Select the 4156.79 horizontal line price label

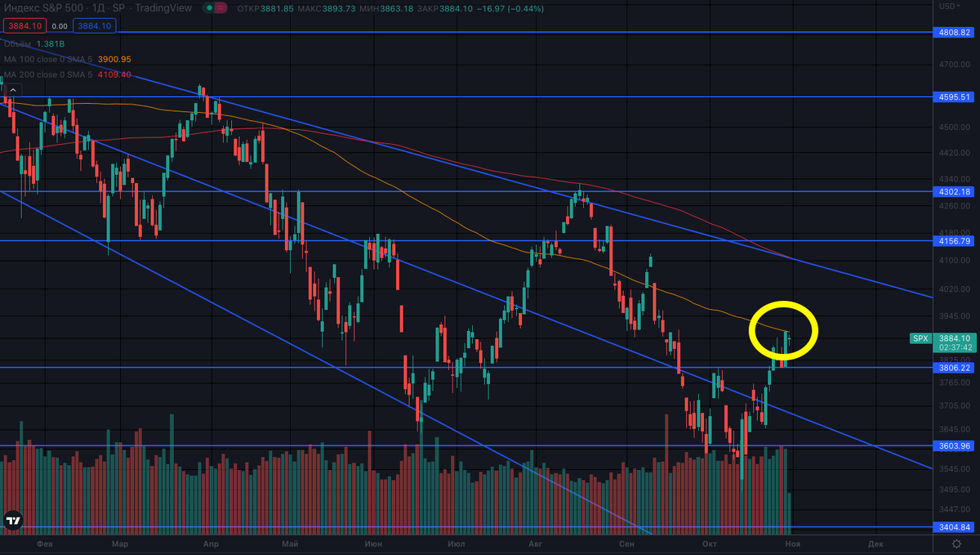coord(955,241)
